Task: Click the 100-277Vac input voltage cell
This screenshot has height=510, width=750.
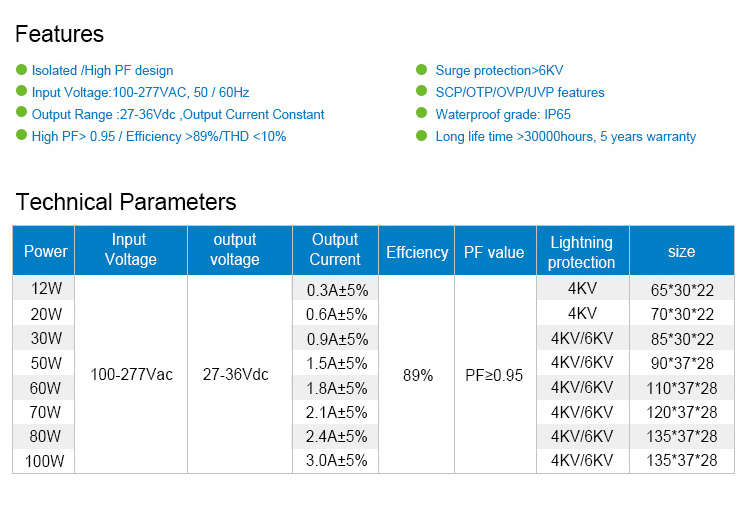Action: [131, 375]
